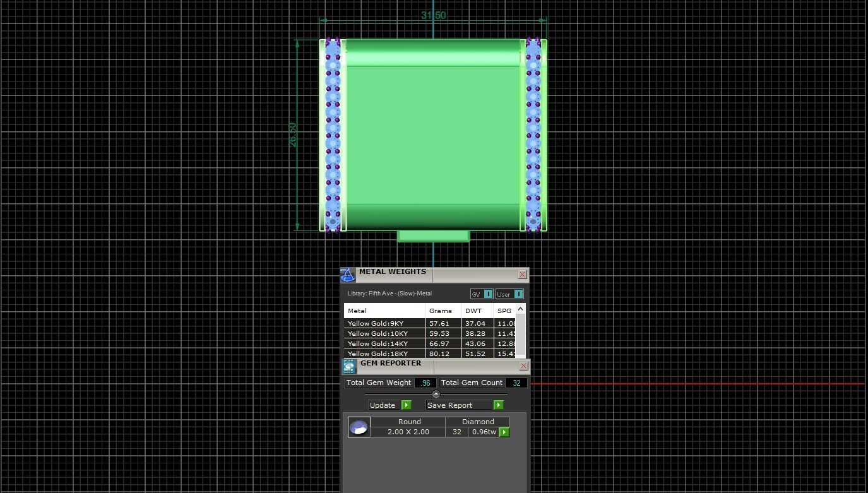
Task: Click the Gem Reporter title bar
Action: pyautogui.click(x=436, y=366)
